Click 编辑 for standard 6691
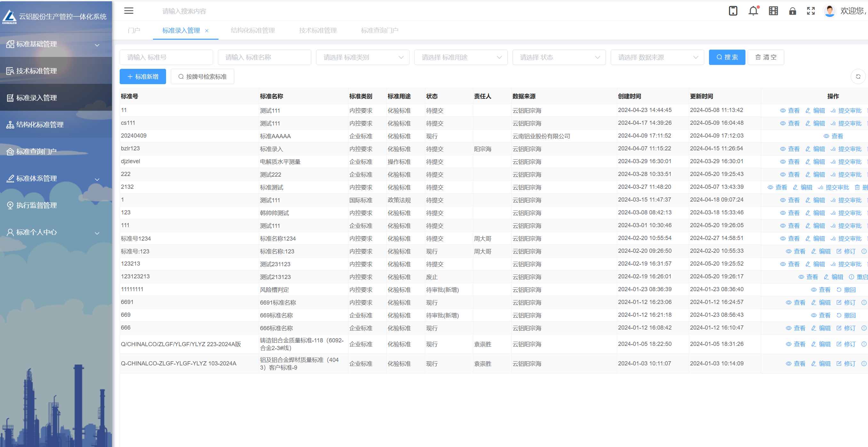The width and height of the screenshot is (868, 447). [x=821, y=303]
